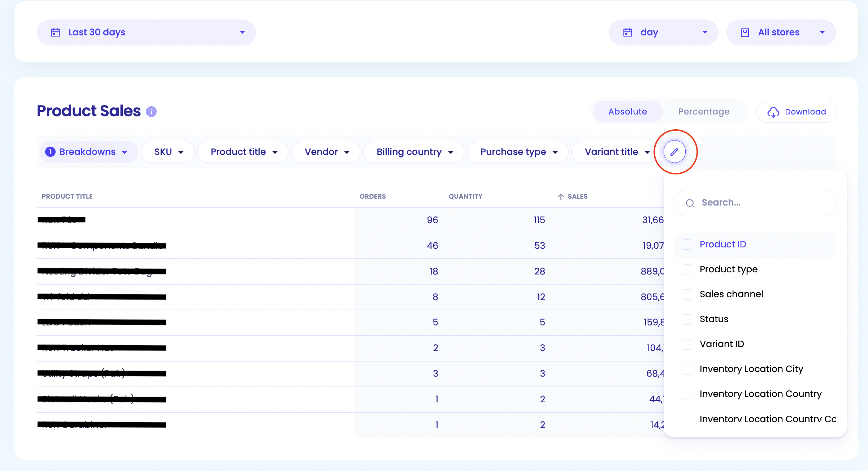The height and width of the screenshot is (471, 868).
Task: Click the breakdown Search input field
Action: click(755, 203)
